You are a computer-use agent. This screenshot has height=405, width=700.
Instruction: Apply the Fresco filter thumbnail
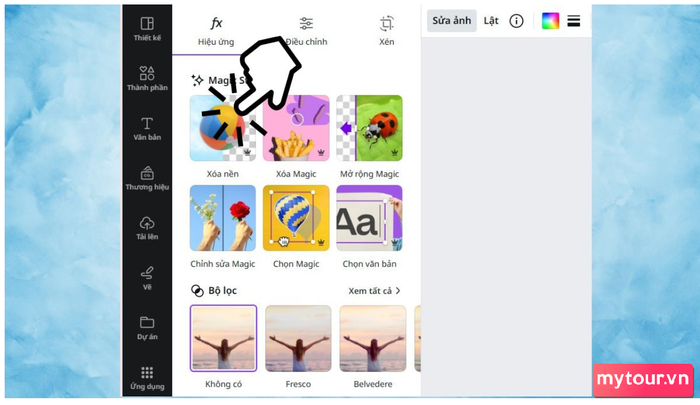pyautogui.click(x=298, y=338)
